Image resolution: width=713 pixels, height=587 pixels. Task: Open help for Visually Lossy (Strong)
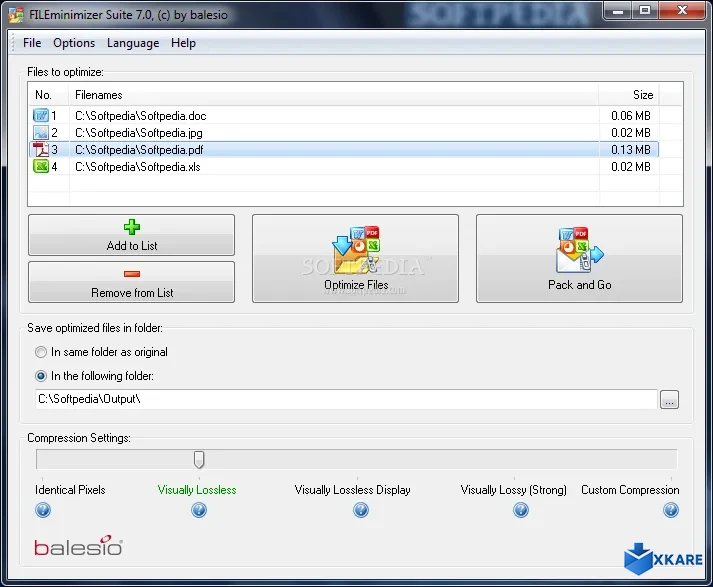point(521,510)
